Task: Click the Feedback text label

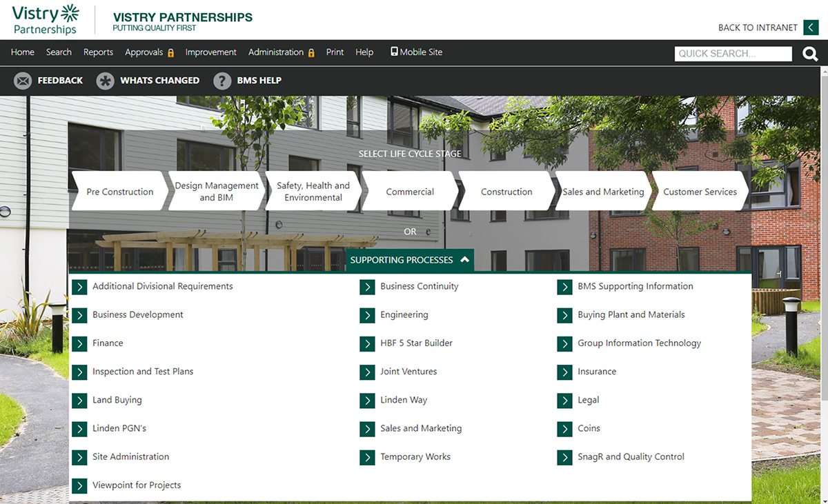Action: (60, 81)
